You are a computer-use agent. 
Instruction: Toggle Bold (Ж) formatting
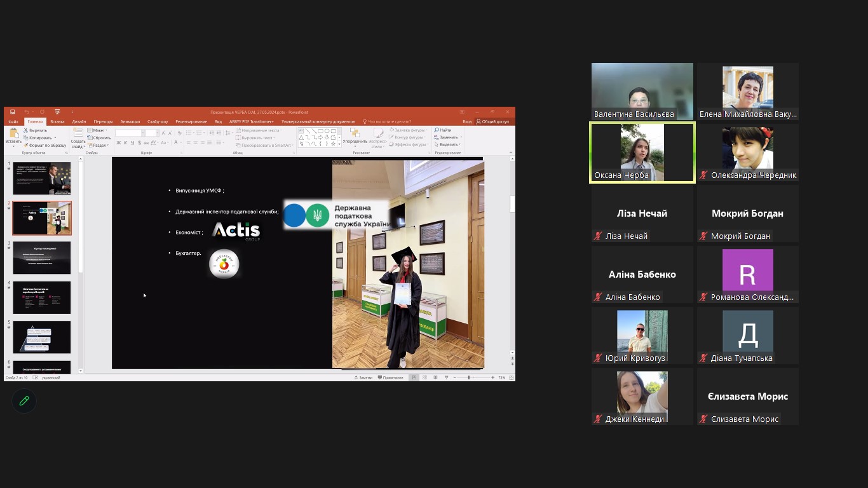pos(118,142)
